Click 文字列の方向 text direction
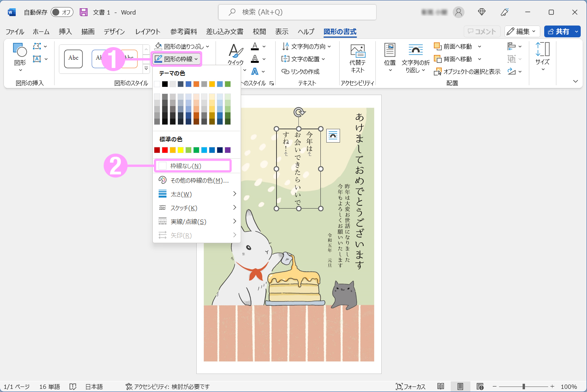The height and width of the screenshot is (392, 587). click(306, 46)
